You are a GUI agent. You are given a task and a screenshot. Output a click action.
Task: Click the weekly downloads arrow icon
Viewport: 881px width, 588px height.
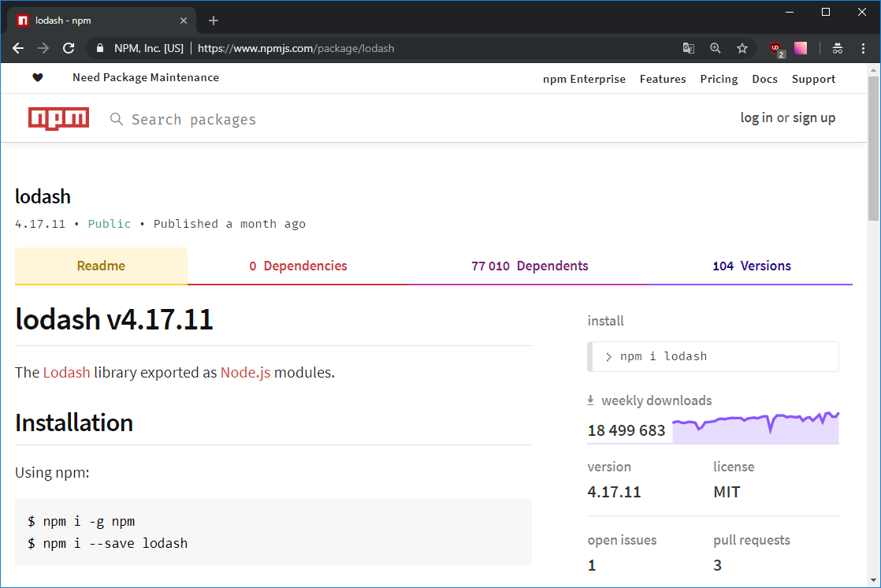(x=590, y=400)
